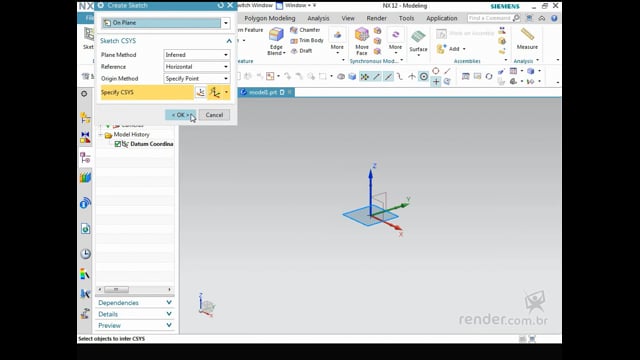
Task: Close the Create Sketch dialog
Action: (x=230, y=5)
